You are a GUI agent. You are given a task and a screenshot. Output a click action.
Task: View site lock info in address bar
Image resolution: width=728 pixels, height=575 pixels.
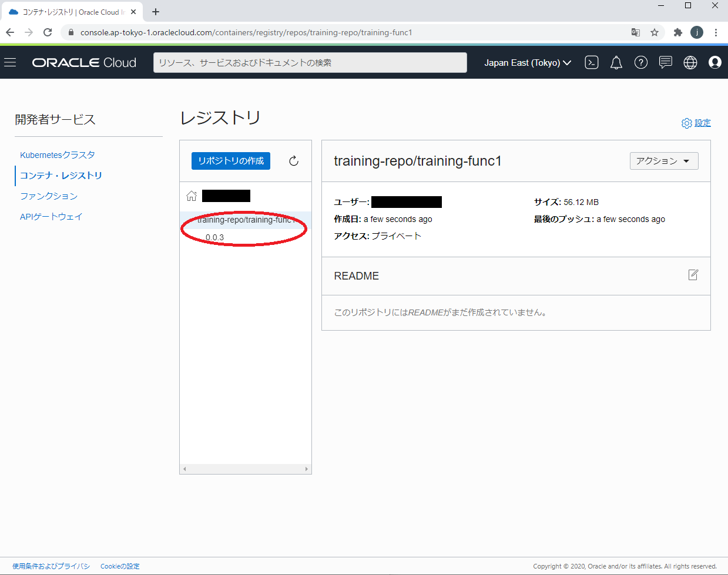pyautogui.click(x=71, y=32)
